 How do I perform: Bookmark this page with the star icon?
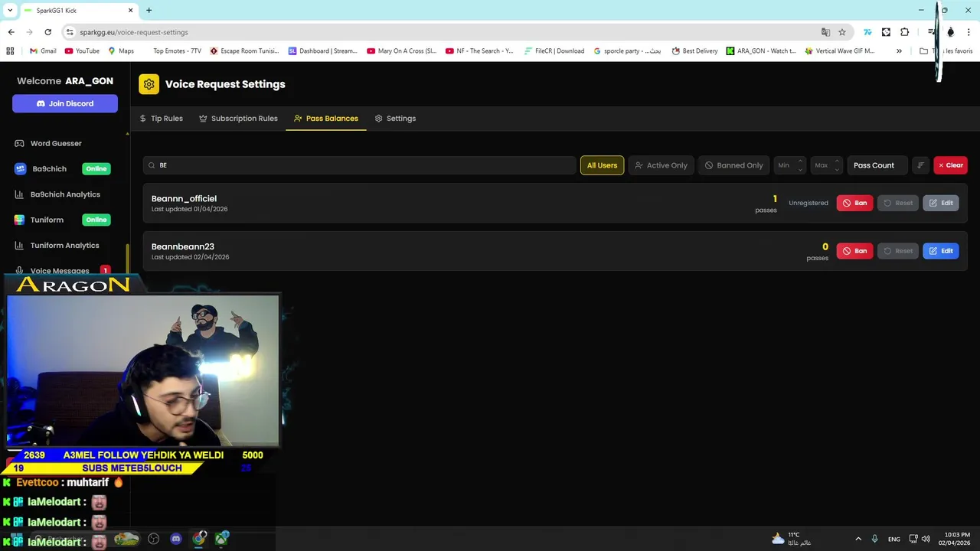[x=842, y=32]
